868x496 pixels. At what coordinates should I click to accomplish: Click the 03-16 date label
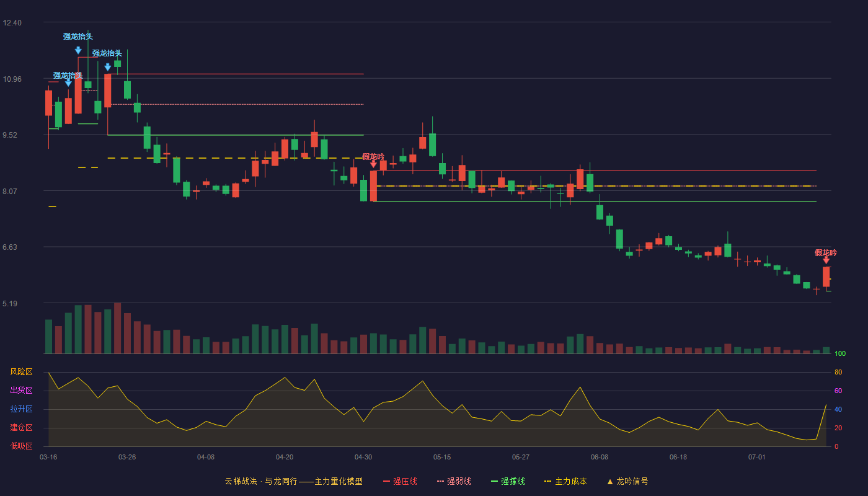(x=48, y=457)
